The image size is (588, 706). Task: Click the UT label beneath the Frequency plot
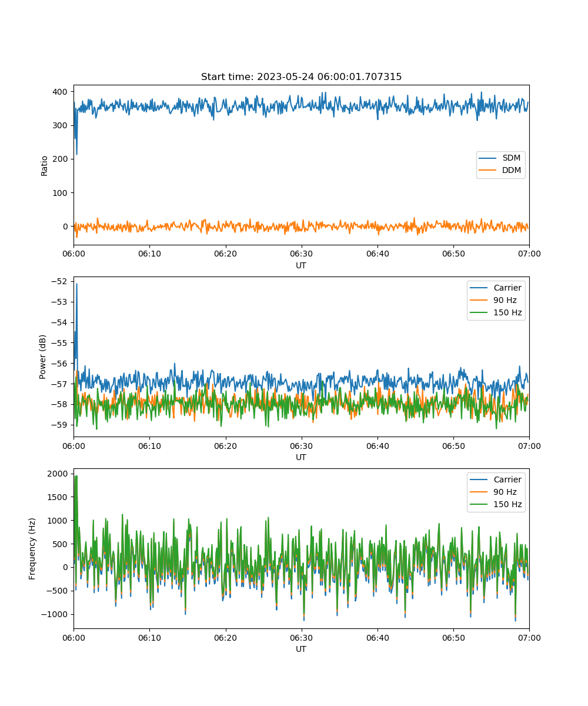click(301, 649)
